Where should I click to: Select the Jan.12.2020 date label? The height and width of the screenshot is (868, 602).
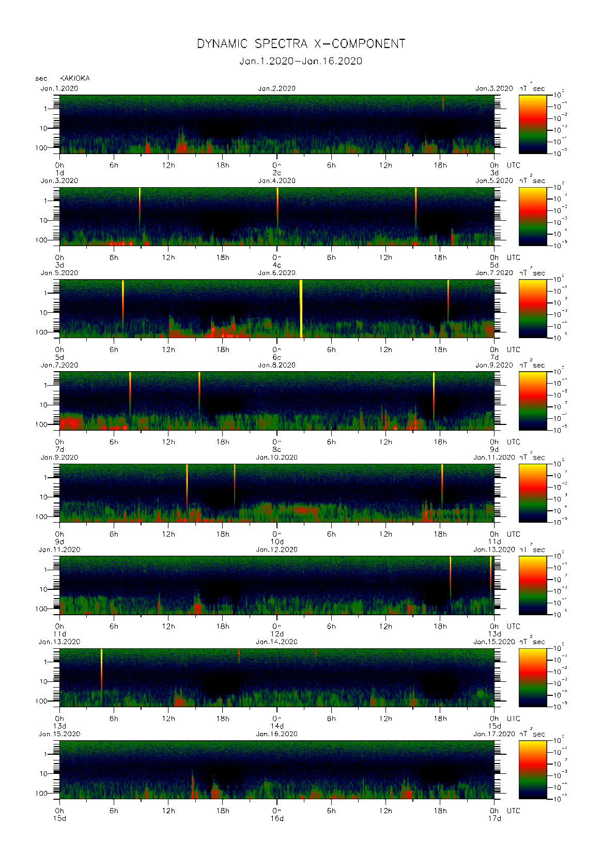277,550
